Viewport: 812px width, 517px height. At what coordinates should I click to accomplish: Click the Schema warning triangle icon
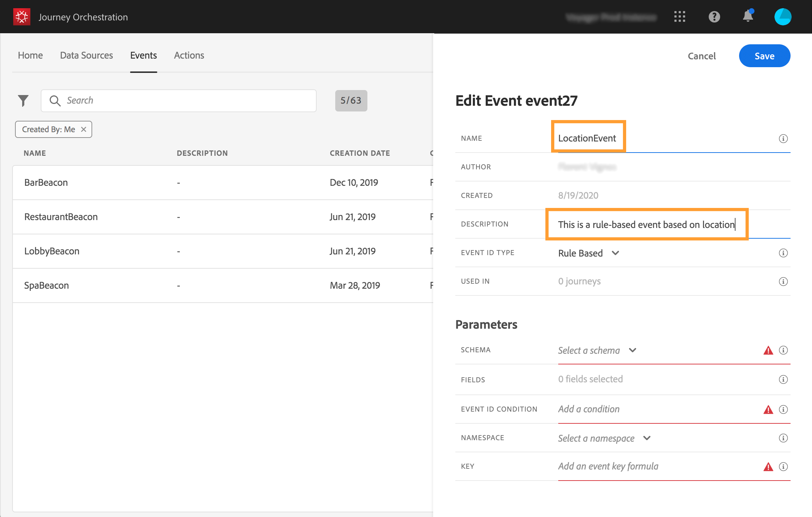768,351
